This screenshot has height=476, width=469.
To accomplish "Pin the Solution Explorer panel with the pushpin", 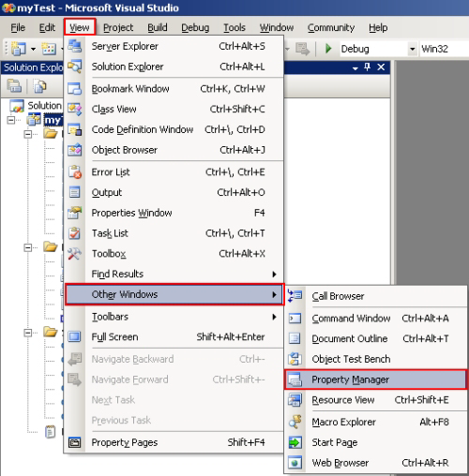I will (x=368, y=67).
